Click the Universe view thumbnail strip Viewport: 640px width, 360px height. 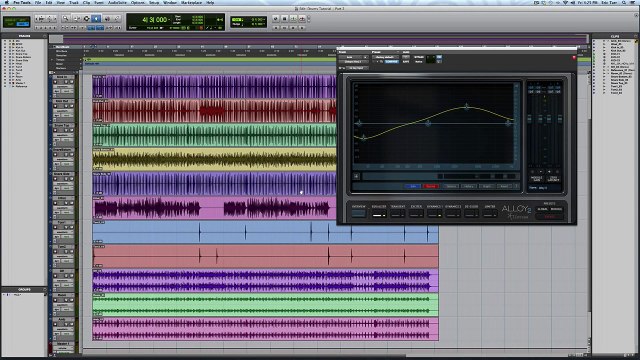click(x=318, y=40)
